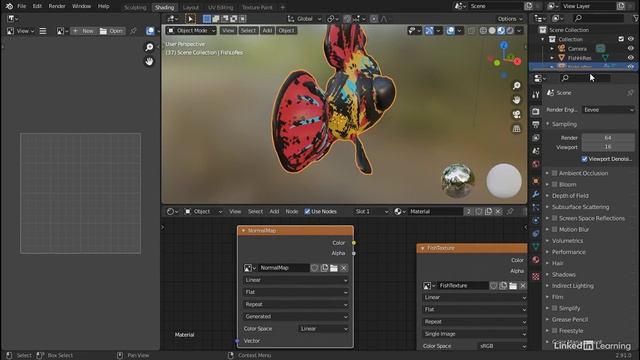Open the Render Engine Eevee dropdown
This screenshot has width=640, height=360.
(608, 110)
